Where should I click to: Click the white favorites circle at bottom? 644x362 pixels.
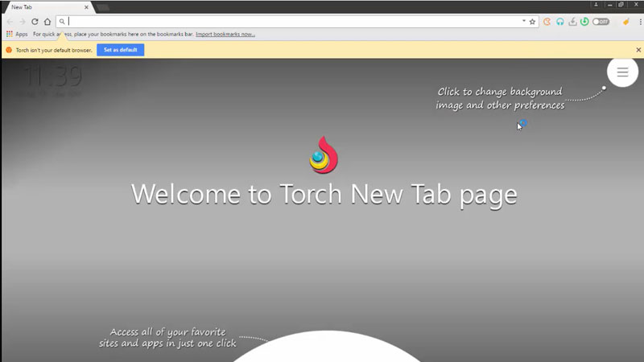(328, 347)
